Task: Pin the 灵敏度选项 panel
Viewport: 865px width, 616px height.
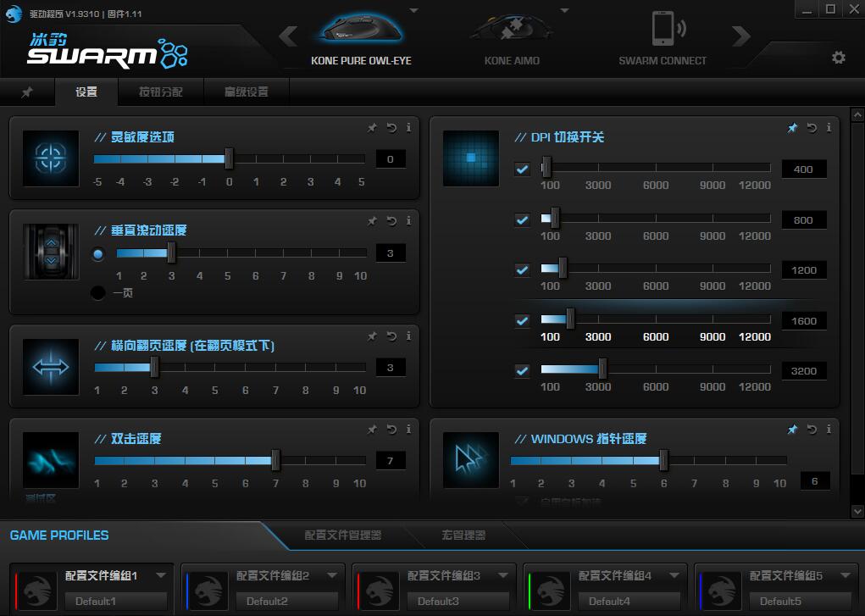Action: pyautogui.click(x=372, y=128)
